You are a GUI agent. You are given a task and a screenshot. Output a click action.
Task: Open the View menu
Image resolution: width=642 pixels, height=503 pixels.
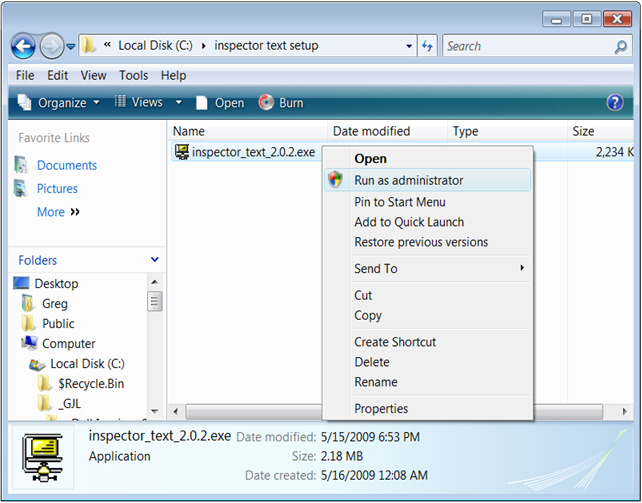click(x=93, y=75)
